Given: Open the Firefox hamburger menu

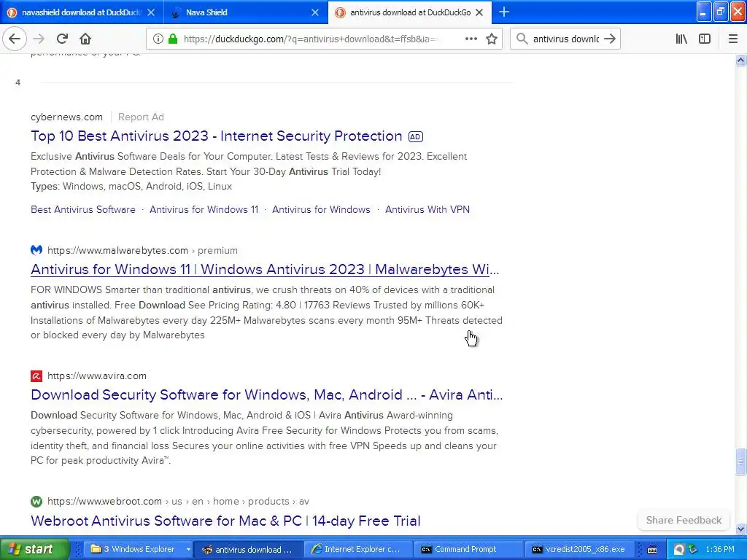Looking at the screenshot, I should pyautogui.click(x=733, y=39).
